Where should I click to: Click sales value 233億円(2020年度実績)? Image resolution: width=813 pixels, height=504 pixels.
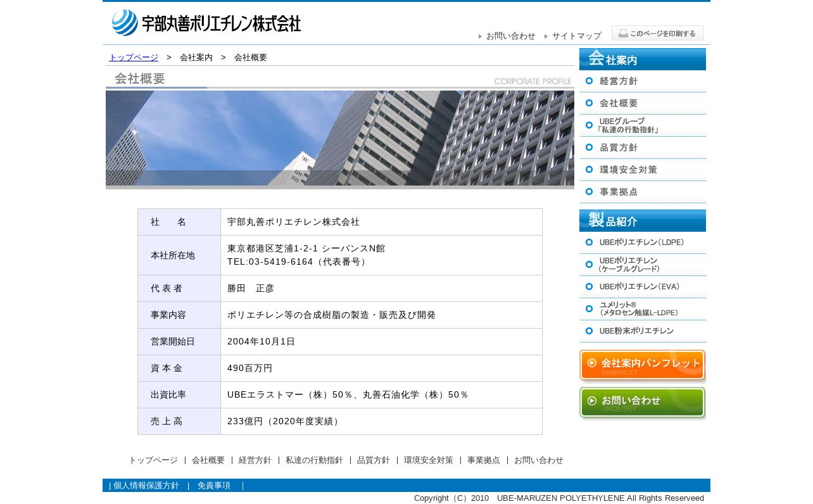[285, 421]
